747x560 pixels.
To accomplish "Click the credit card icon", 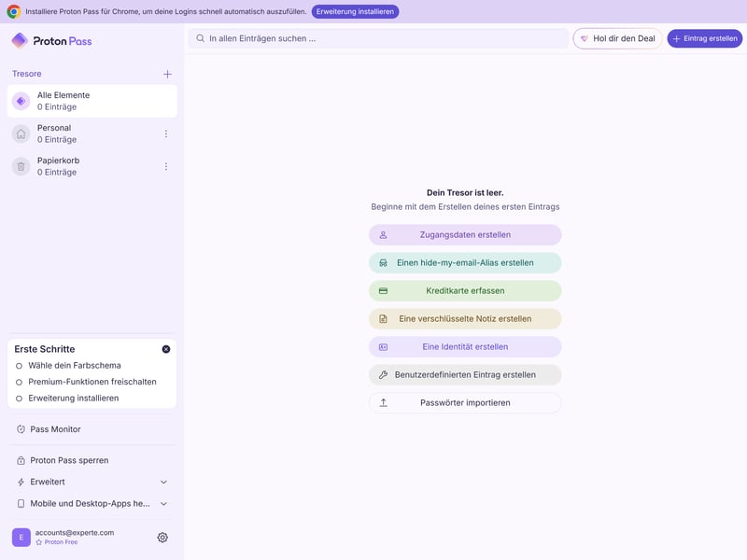I will point(383,291).
